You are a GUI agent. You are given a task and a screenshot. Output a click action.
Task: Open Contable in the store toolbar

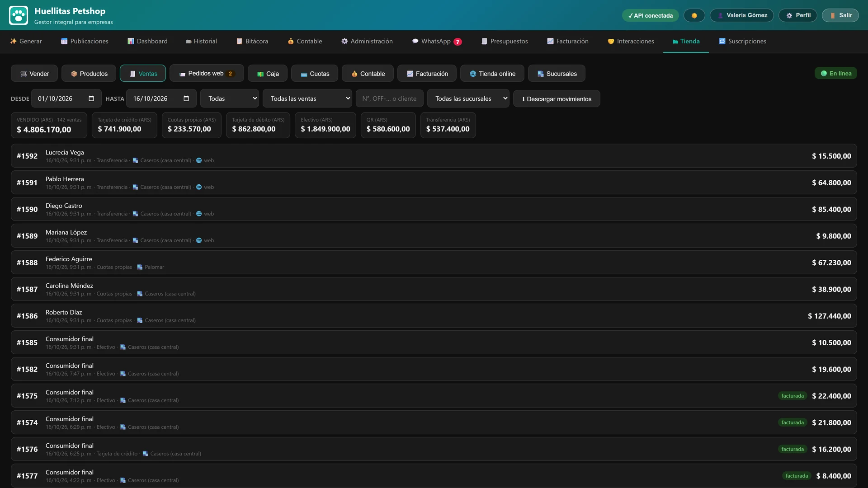[x=368, y=73]
